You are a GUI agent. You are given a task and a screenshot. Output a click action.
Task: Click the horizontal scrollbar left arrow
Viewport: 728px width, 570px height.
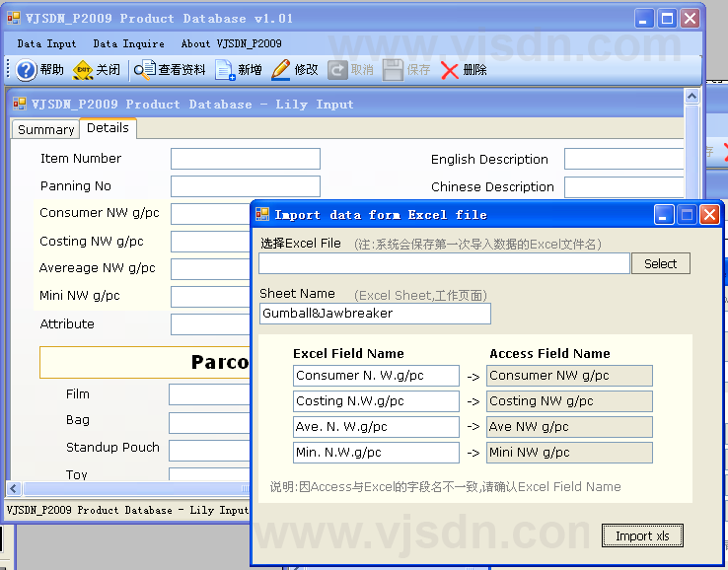(13, 488)
